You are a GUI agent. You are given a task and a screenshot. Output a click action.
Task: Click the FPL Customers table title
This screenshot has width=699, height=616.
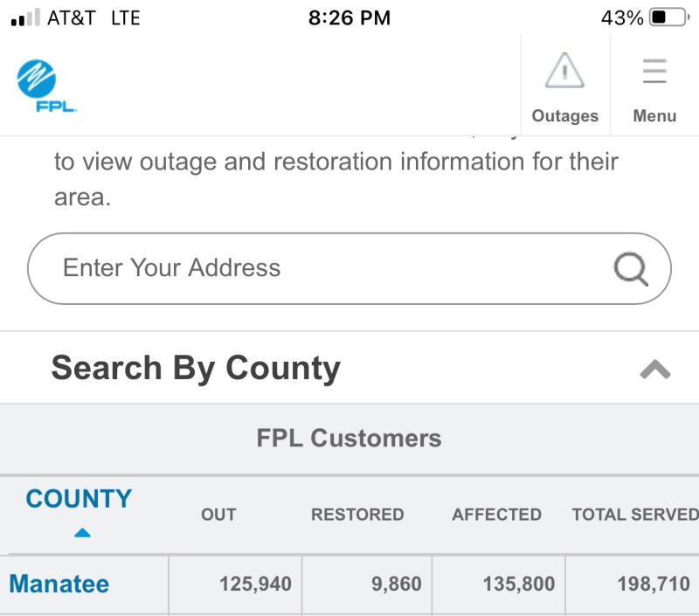pyautogui.click(x=349, y=438)
